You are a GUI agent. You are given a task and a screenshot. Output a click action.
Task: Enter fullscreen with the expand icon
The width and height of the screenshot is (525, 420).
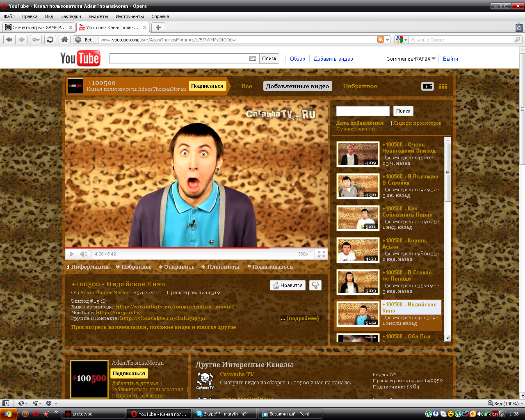pos(322,254)
